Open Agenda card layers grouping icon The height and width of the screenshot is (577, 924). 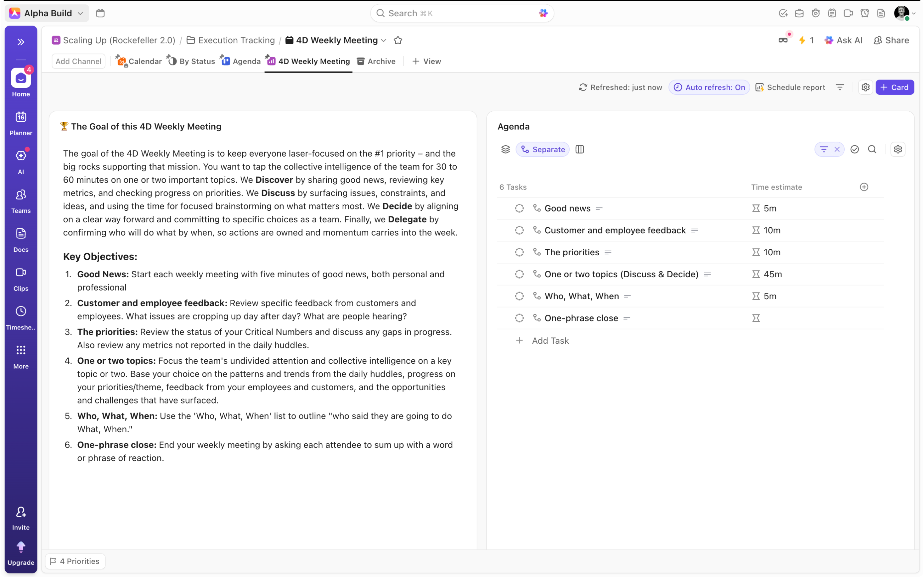(505, 150)
